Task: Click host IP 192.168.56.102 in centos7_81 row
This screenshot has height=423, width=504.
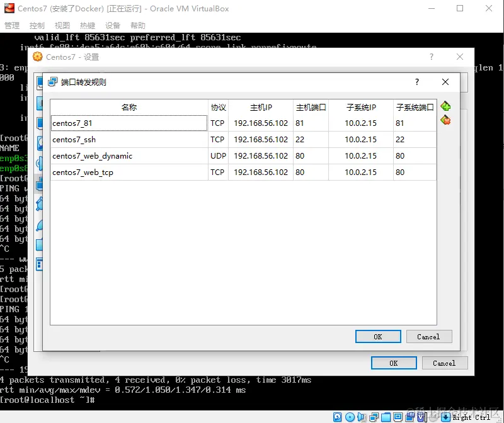Action: 261,123
